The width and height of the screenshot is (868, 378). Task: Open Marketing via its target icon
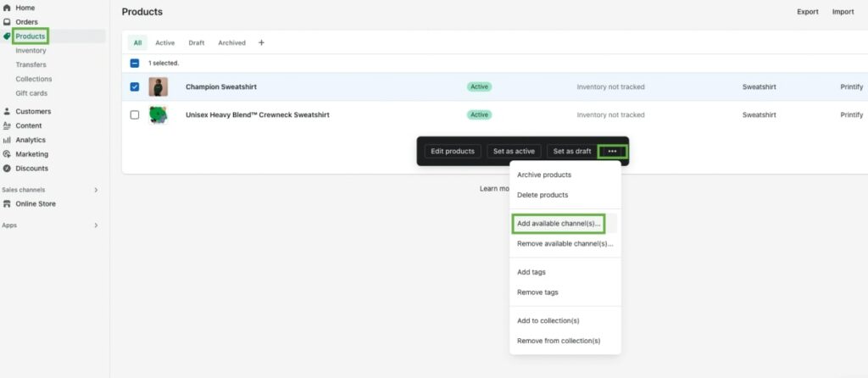pos(7,154)
